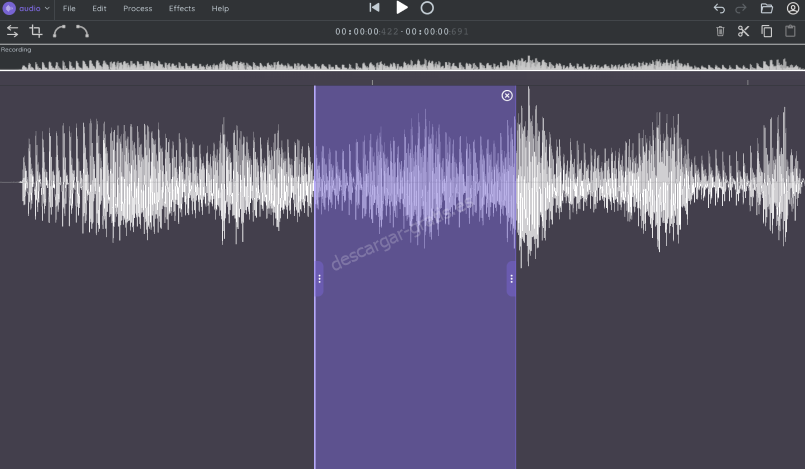Screen dimensions: 805x470
Task: Apply the fade out curve tool
Action: [82, 31]
